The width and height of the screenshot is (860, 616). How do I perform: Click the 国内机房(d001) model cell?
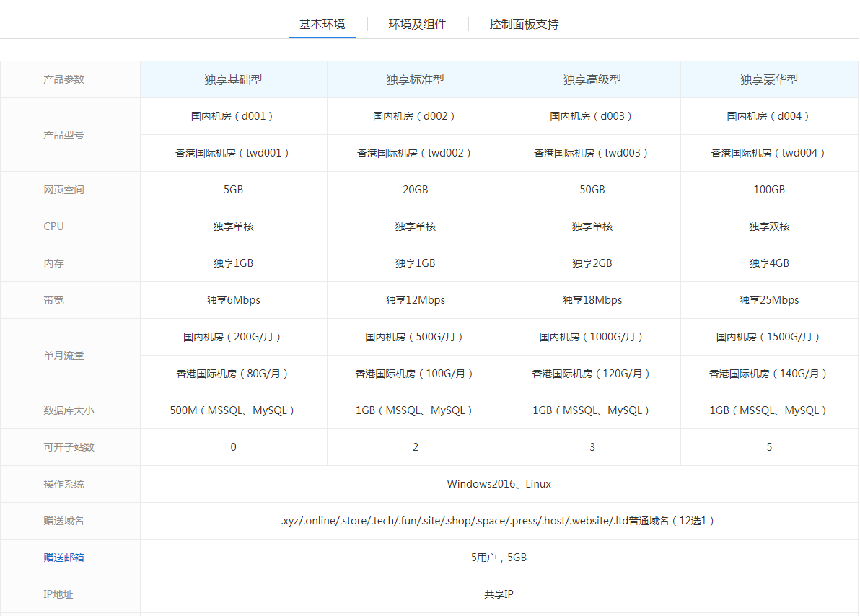click(233, 116)
